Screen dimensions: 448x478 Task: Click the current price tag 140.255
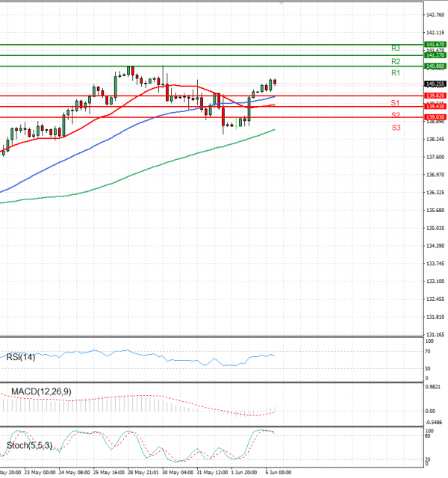pyautogui.click(x=435, y=84)
